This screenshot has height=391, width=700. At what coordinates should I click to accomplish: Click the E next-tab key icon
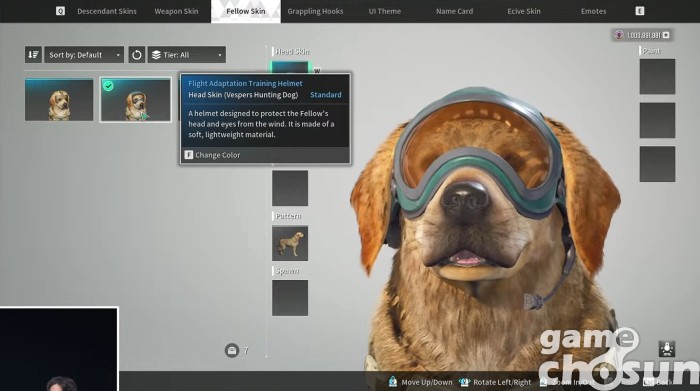pos(640,11)
